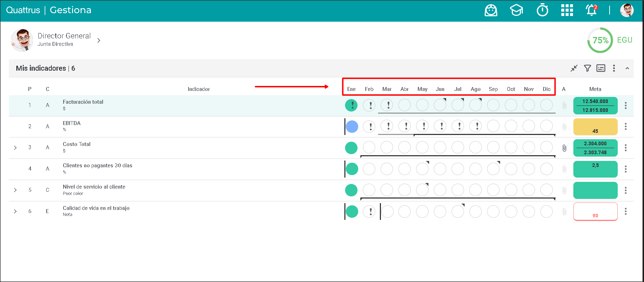Open the apps grid menu
Image resolution: width=644 pixels, height=282 pixels.
[x=567, y=10]
